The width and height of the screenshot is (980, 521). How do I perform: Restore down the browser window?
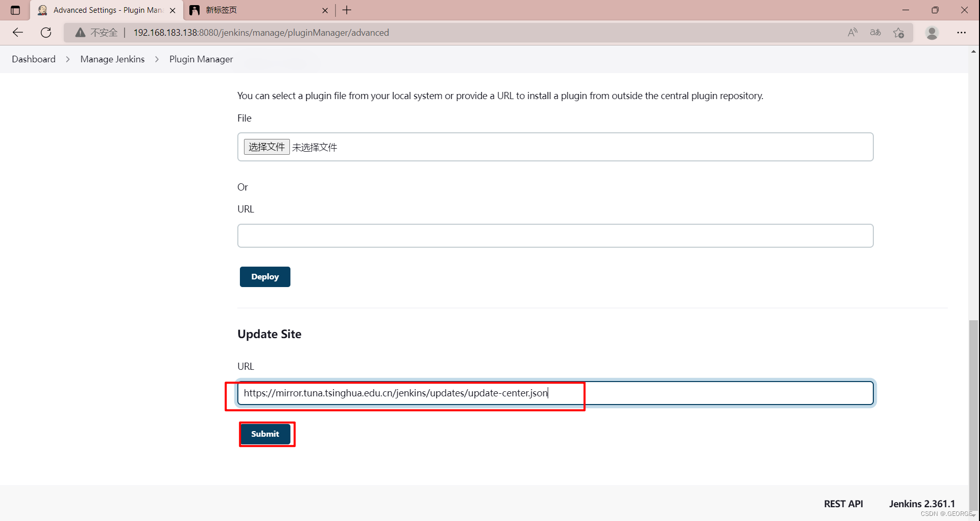(x=935, y=10)
